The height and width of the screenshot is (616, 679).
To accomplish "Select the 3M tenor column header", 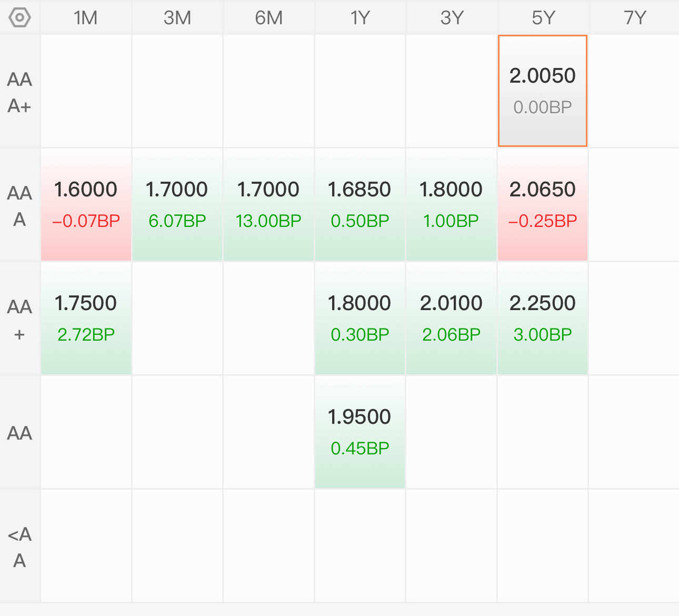I will [177, 18].
